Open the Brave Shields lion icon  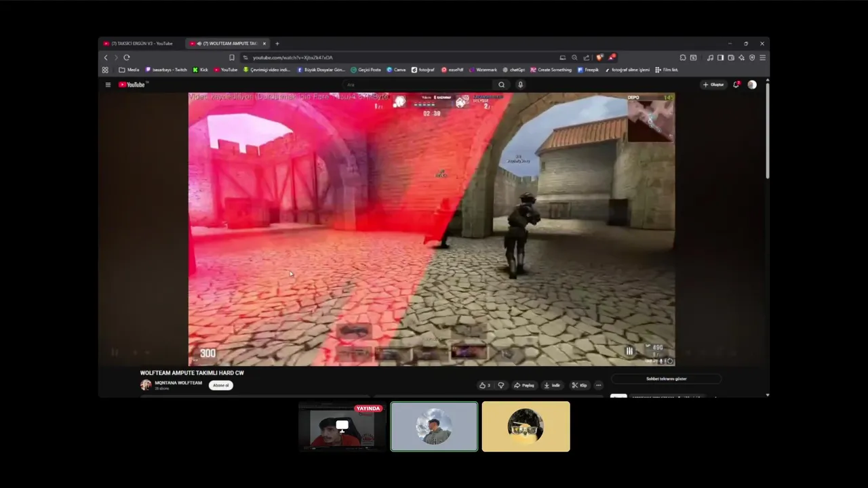[x=599, y=58]
